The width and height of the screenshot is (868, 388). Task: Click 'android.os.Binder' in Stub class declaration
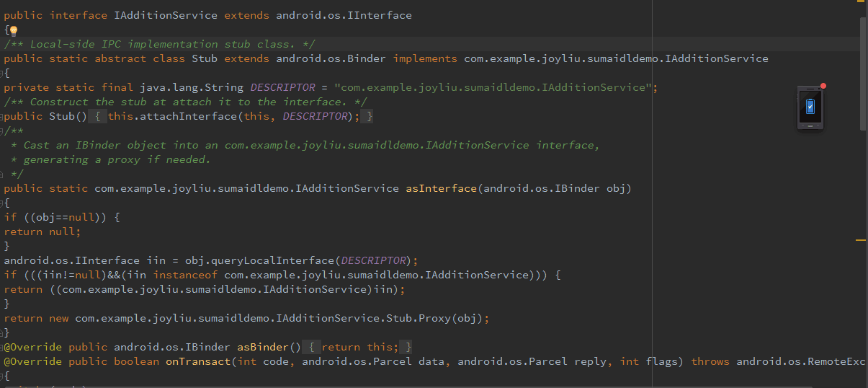(331, 58)
